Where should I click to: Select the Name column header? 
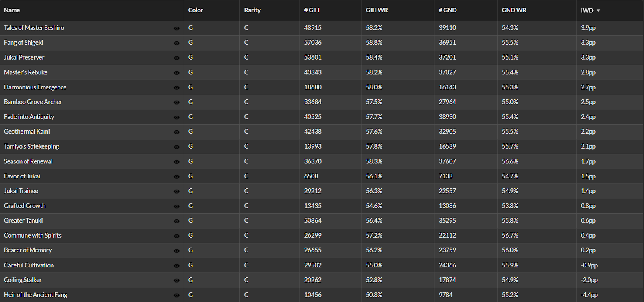point(12,10)
